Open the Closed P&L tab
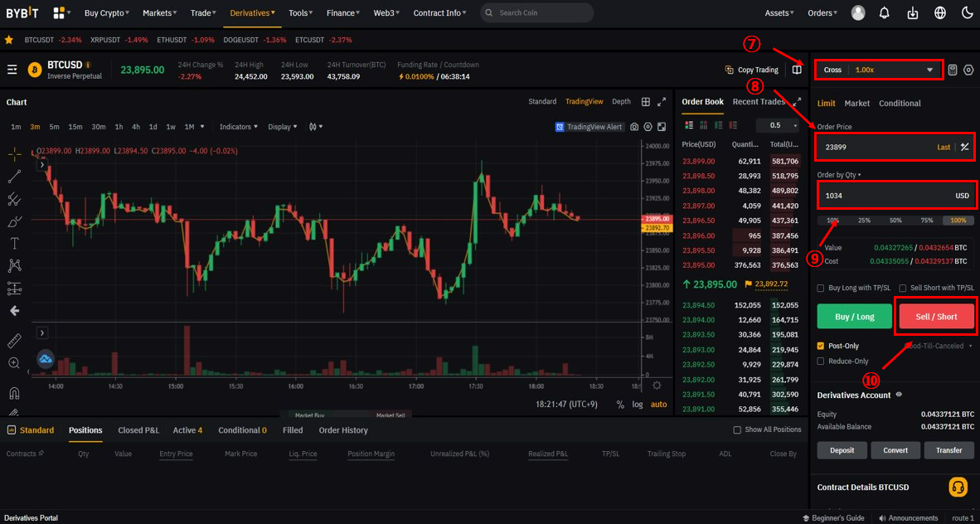 click(138, 430)
